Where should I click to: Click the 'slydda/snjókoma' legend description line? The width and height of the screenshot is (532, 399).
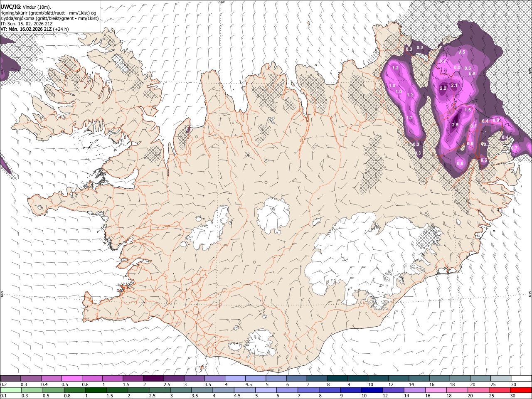[x=49, y=18]
